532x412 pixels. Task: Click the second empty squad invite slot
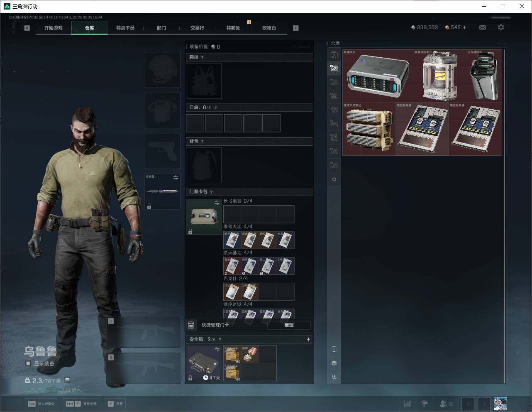pos(484,404)
